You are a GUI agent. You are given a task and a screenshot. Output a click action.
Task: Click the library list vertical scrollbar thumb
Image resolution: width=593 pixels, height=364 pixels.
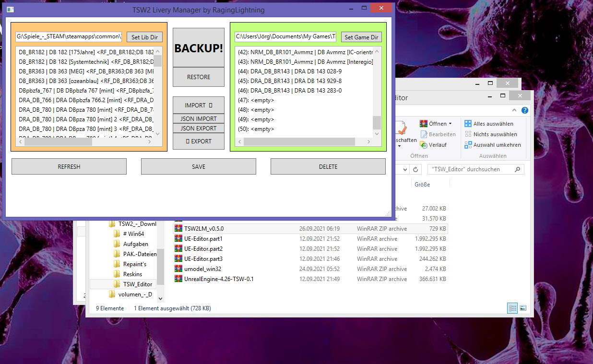tap(157, 60)
